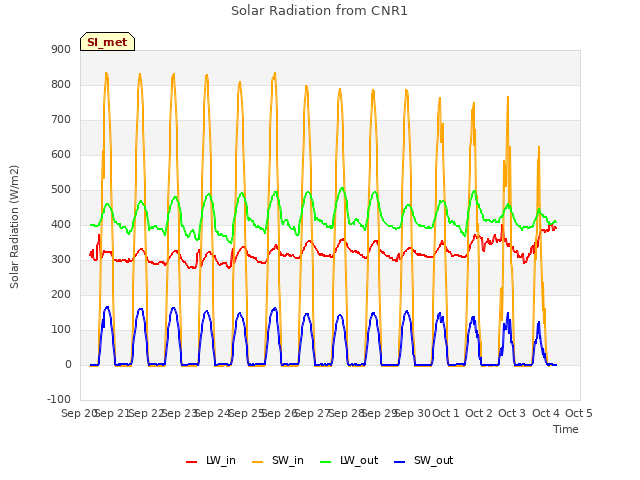Click the 100 y-axis label
This screenshot has width=640, height=480.
tap(61, 330)
